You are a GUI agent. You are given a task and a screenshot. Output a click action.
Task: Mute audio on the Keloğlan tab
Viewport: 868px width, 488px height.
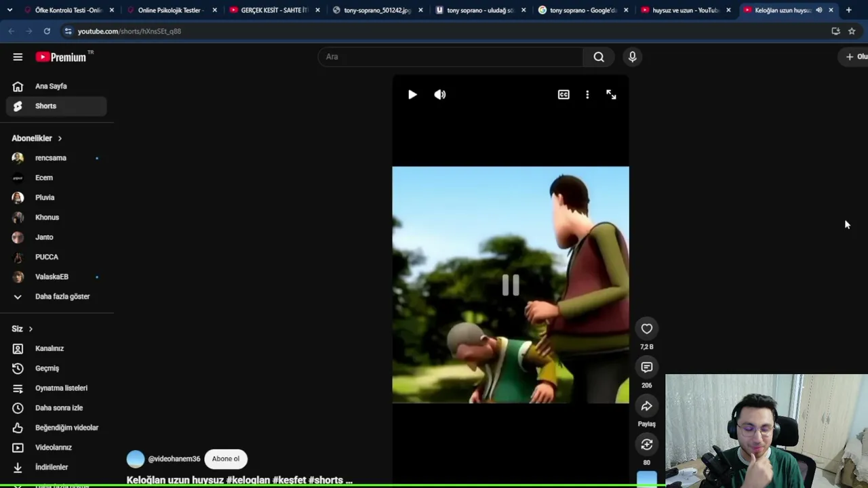[x=819, y=10]
